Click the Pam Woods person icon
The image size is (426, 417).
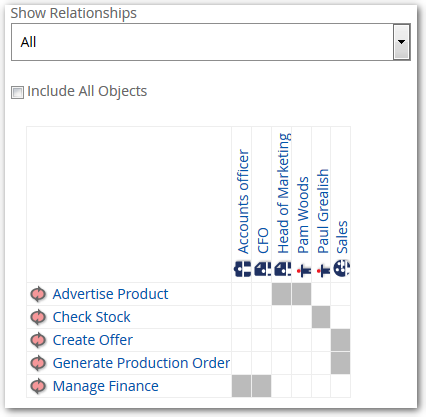[303, 270]
